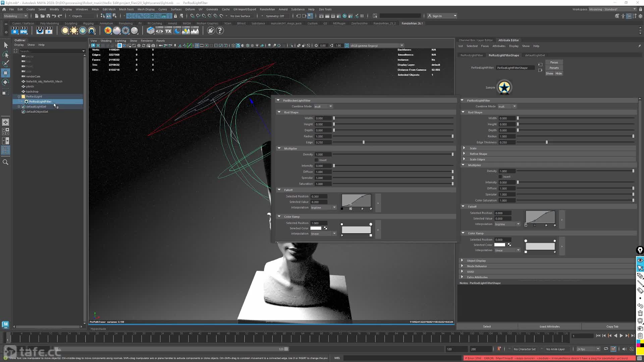Open the RenderMan help question mark icon
The width and height of the screenshot is (644, 362).
point(220,31)
